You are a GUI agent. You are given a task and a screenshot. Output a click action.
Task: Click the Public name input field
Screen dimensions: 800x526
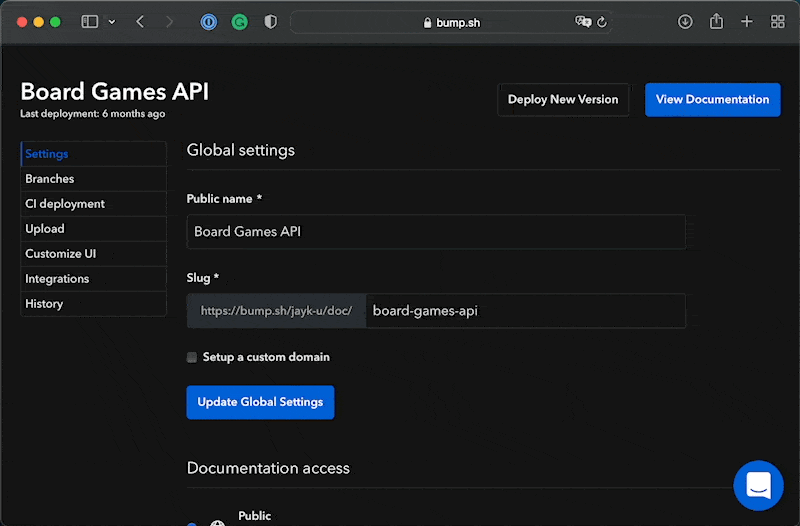(436, 232)
